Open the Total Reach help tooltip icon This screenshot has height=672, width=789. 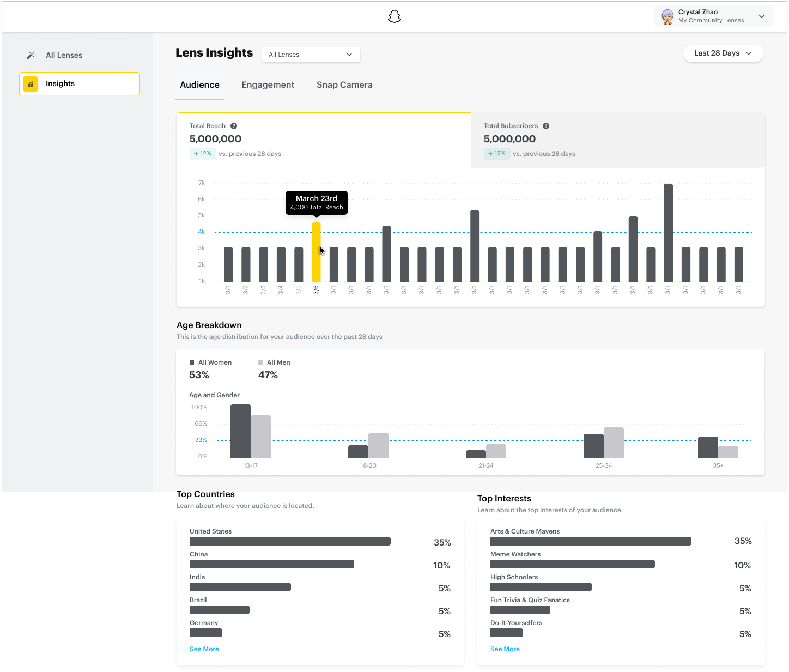pos(234,125)
